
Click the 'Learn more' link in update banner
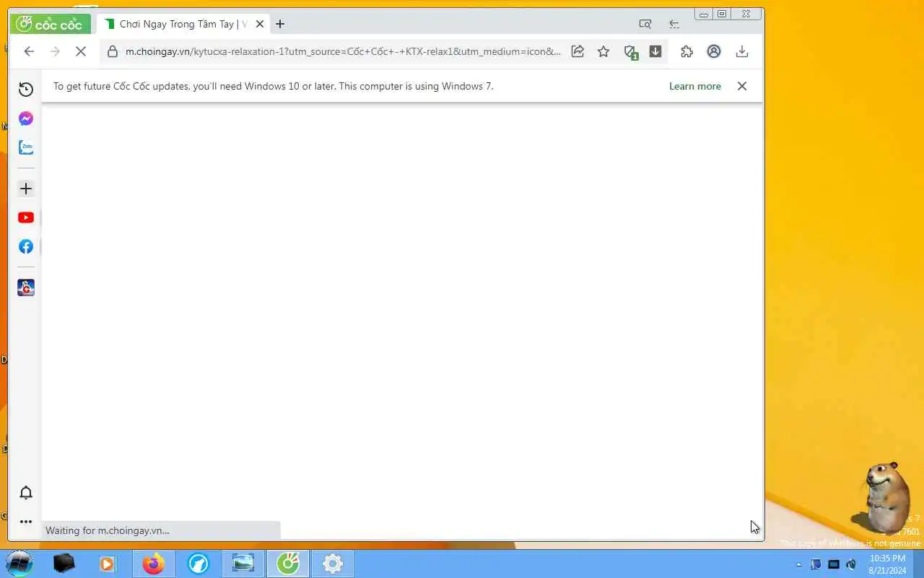694,86
